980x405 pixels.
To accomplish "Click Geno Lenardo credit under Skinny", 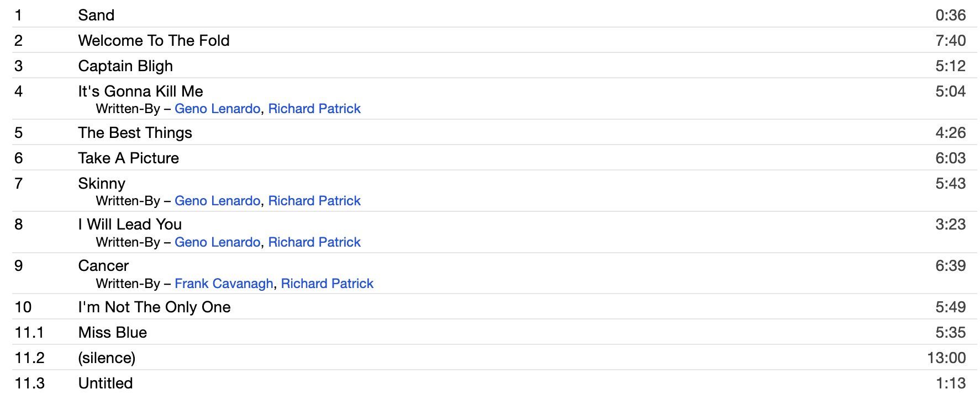I will tap(217, 201).
